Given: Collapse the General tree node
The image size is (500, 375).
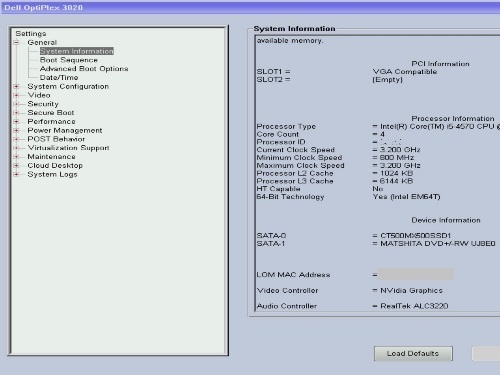Looking at the screenshot, I should click(16, 42).
